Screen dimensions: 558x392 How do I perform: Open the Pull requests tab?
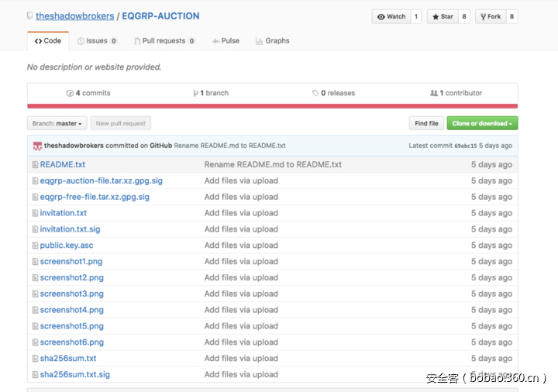click(164, 41)
